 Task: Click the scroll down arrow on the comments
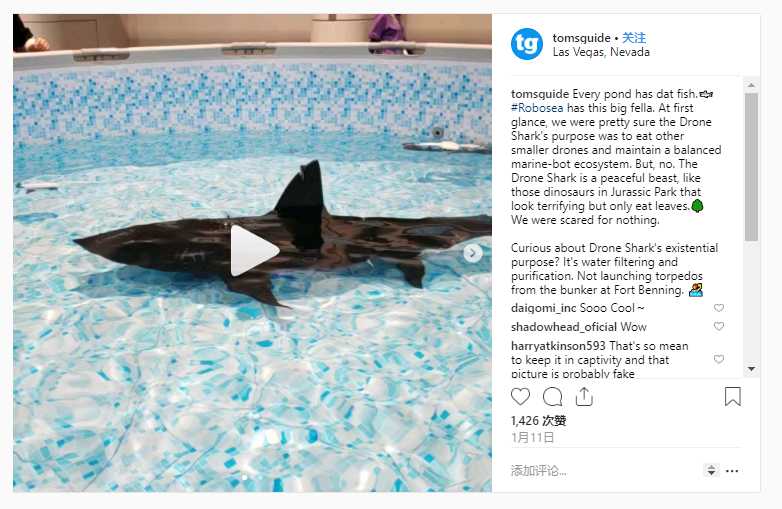coord(751,369)
